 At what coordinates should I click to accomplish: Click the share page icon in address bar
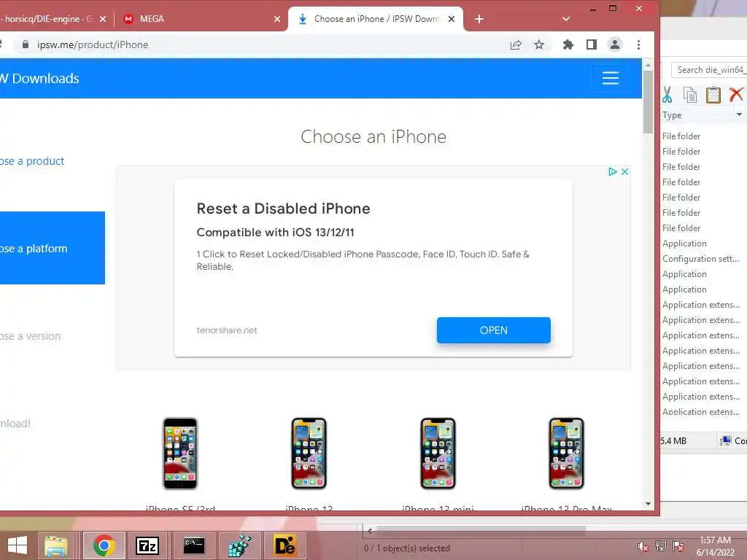coord(516,44)
